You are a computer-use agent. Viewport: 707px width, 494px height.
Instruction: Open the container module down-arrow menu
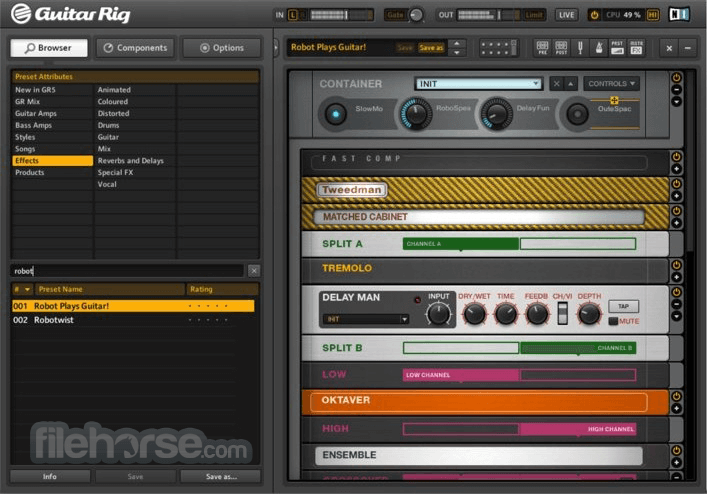(676, 102)
